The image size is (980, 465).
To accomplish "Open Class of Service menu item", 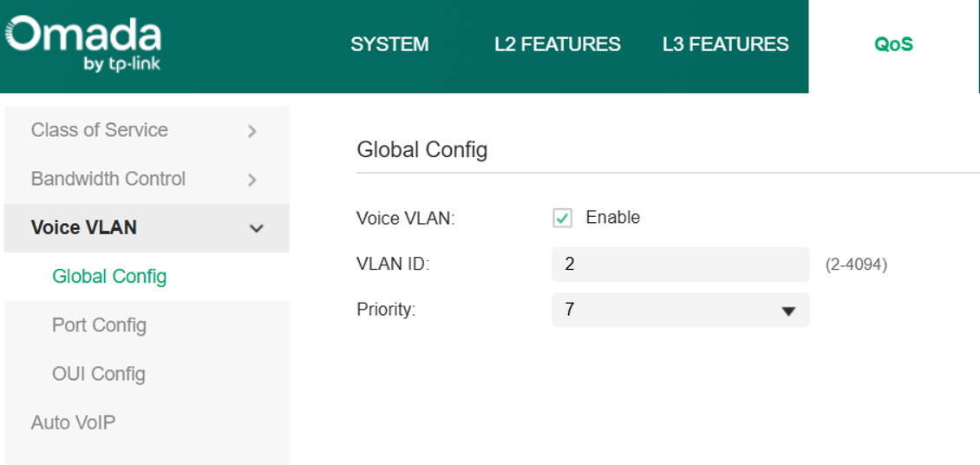I will pyautogui.click(x=147, y=130).
